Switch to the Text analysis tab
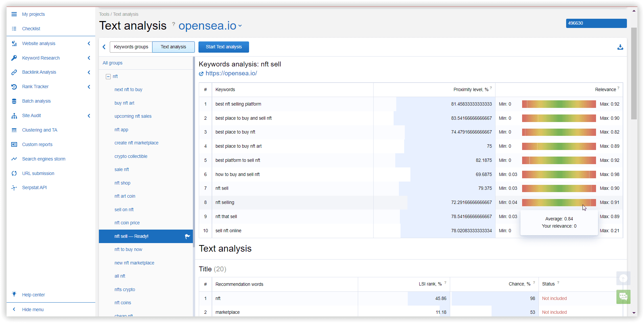The height and width of the screenshot is (323, 644). tap(173, 47)
